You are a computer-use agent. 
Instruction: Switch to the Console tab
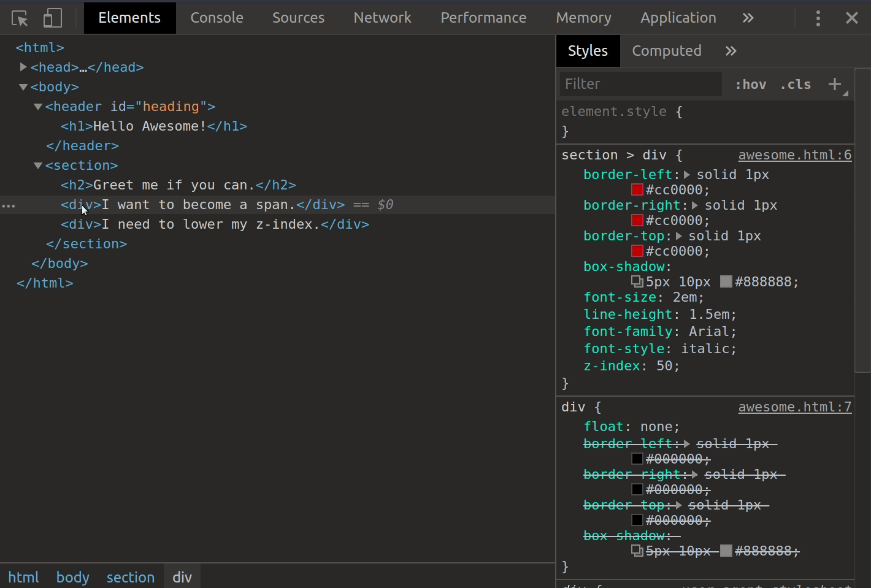(217, 18)
